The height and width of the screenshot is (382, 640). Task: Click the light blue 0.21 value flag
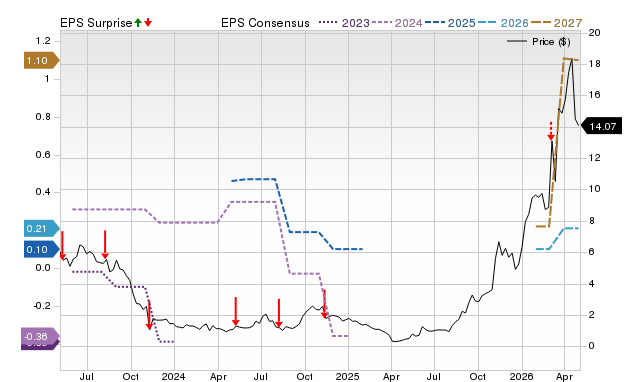click(41, 229)
